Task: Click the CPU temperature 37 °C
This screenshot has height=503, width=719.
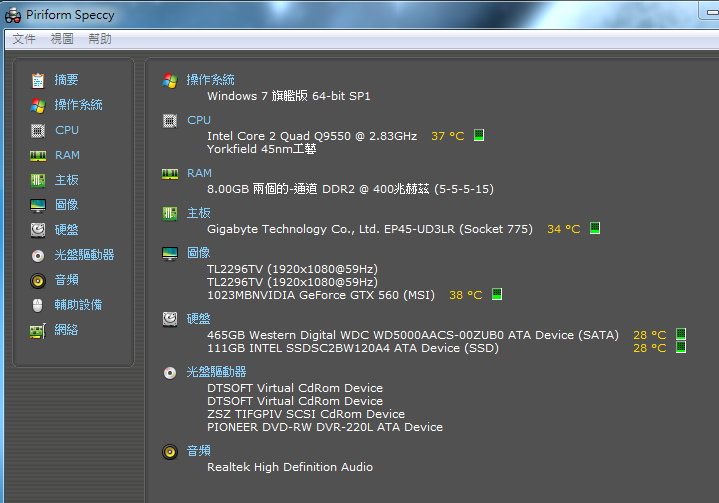Action: (x=448, y=136)
